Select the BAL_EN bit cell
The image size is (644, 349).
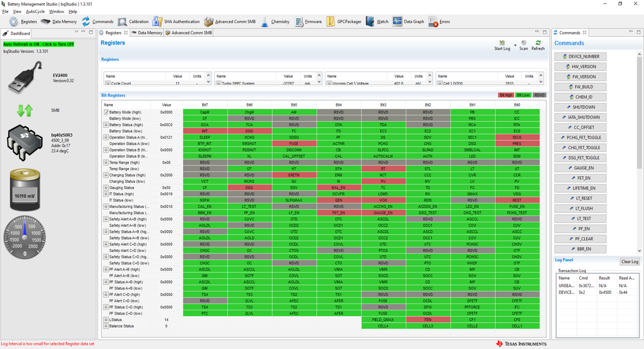pyautogui.click(x=338, y=188)
